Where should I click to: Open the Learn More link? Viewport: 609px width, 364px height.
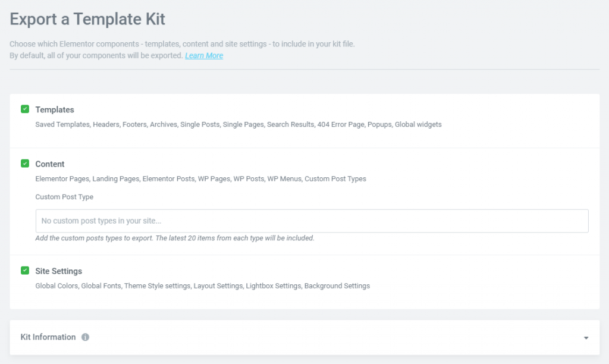(x=204, y=55)
